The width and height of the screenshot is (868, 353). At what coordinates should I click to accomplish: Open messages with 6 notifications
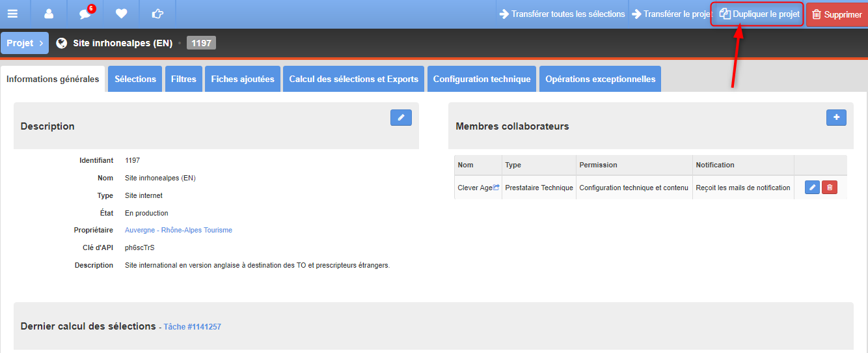click(85, 14)
